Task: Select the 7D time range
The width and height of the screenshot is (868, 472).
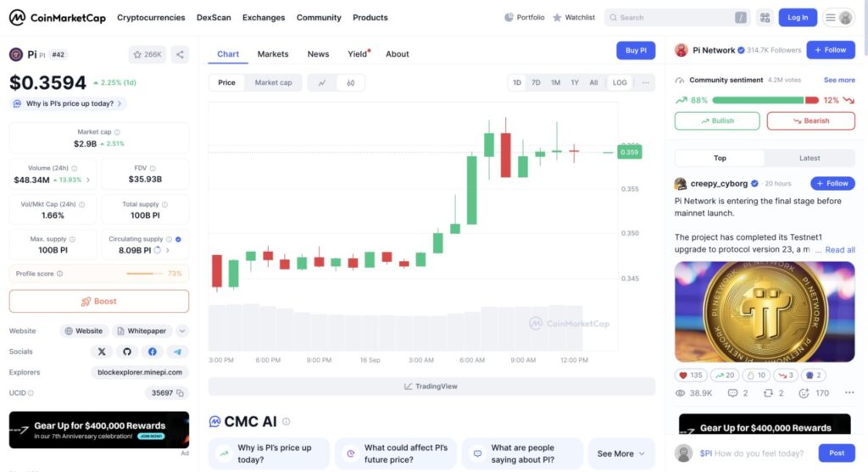Action: point(536,83)
